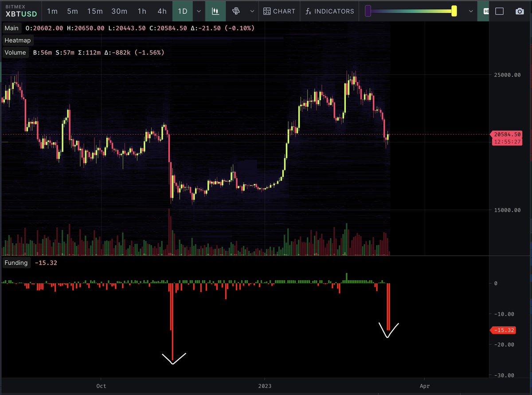Open the XBTUSD symbol selector
Screen dimensions: 532x395
pyautogui.click(x=21, y=11)
